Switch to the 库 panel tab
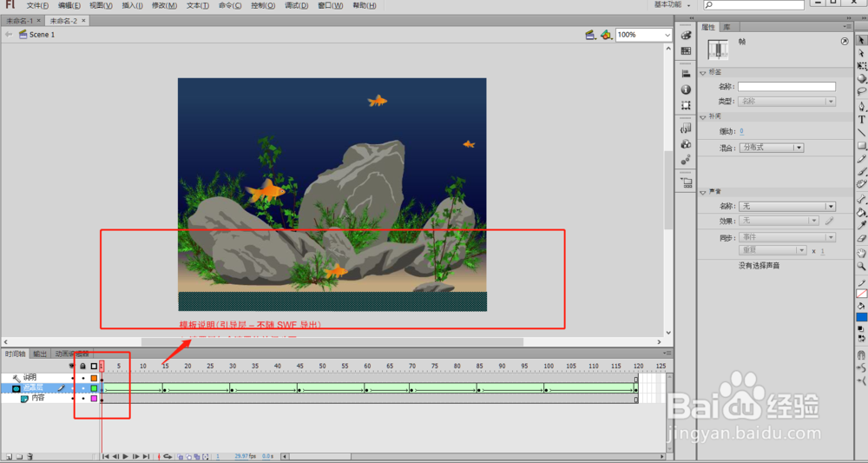Screen dimensions: 868x463 (x=727, y=27)
